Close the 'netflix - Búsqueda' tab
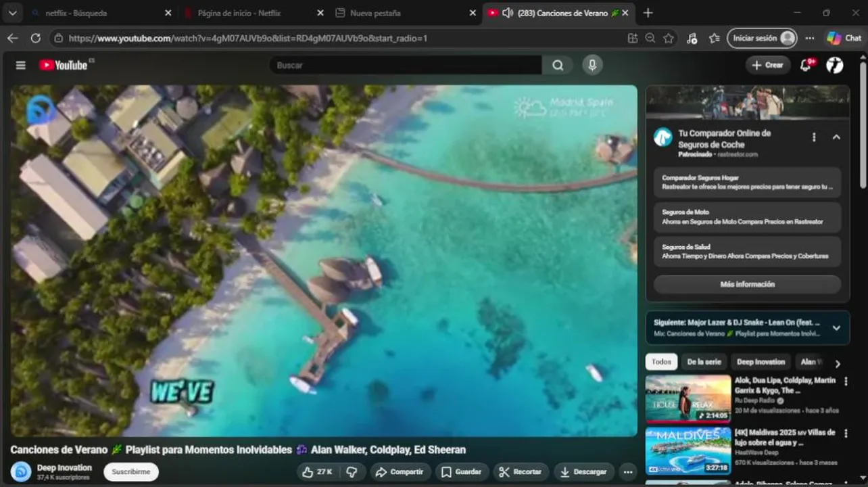The width and height of the screenshot is (868, 487). (x=168, y=13)
